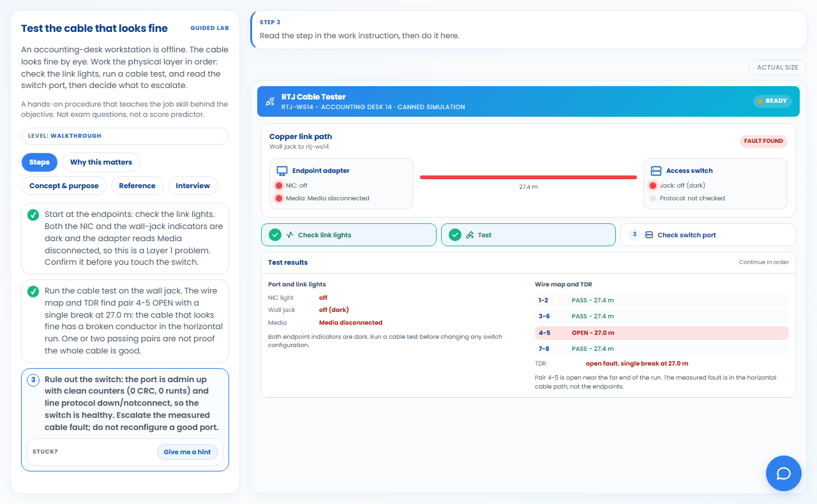Select the 3-6 PASS - 27.4 m row
817x504 pixels.
click(x=662, y=316)
